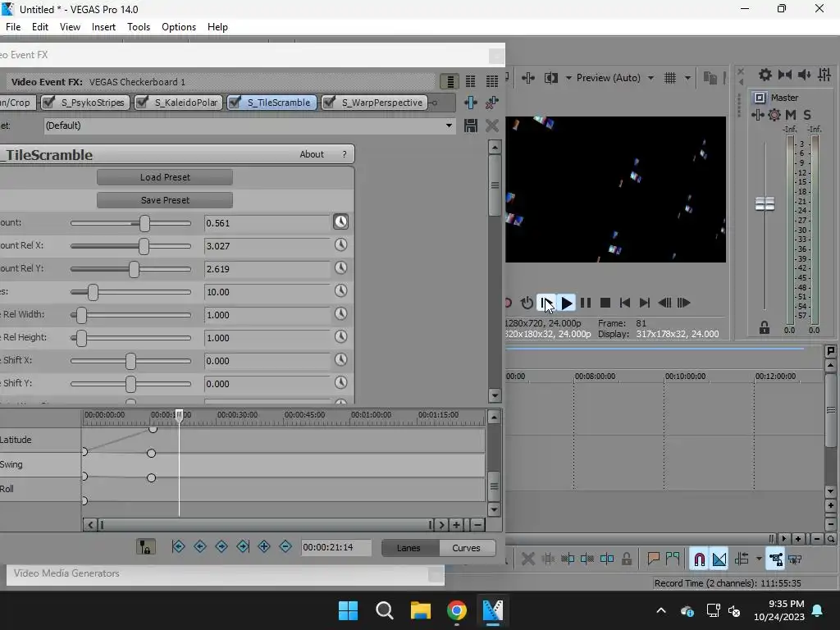Go to start of project button
840x630 pixels.
624,304
